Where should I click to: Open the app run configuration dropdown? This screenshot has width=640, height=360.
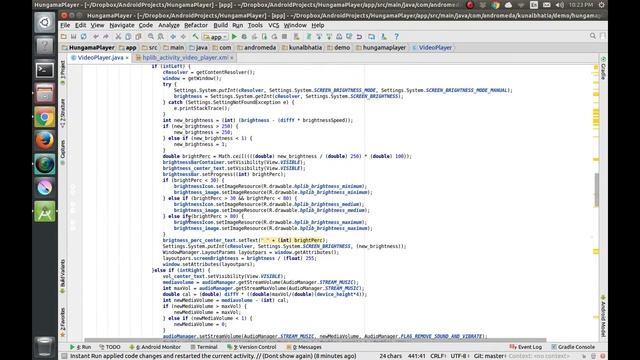(215, 37)
